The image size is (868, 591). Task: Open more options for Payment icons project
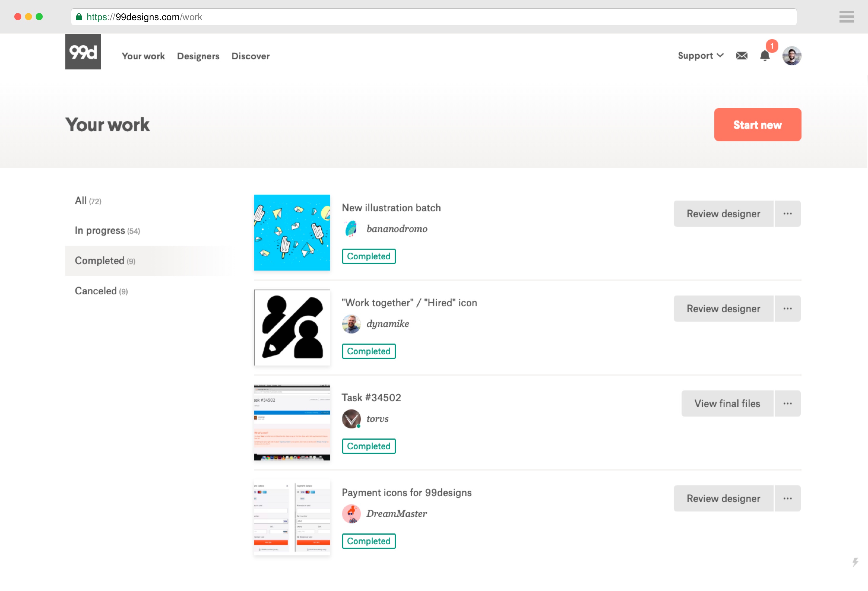[788, 498]
